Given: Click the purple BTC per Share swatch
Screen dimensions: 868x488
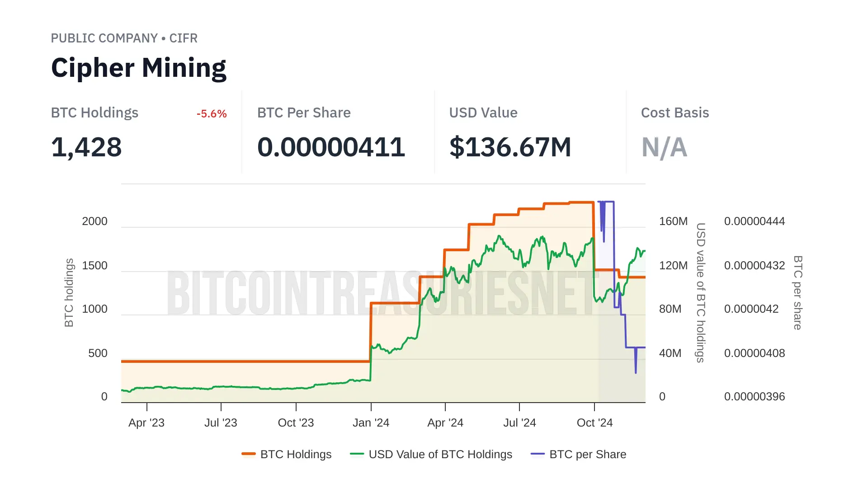Looking at the screenshot, I should tap(538, 454).
